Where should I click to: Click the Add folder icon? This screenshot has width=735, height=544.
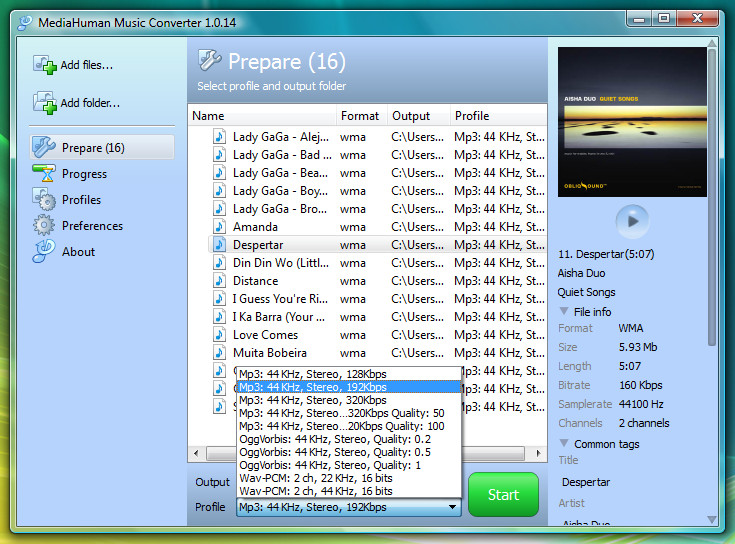tap(45, 103)
